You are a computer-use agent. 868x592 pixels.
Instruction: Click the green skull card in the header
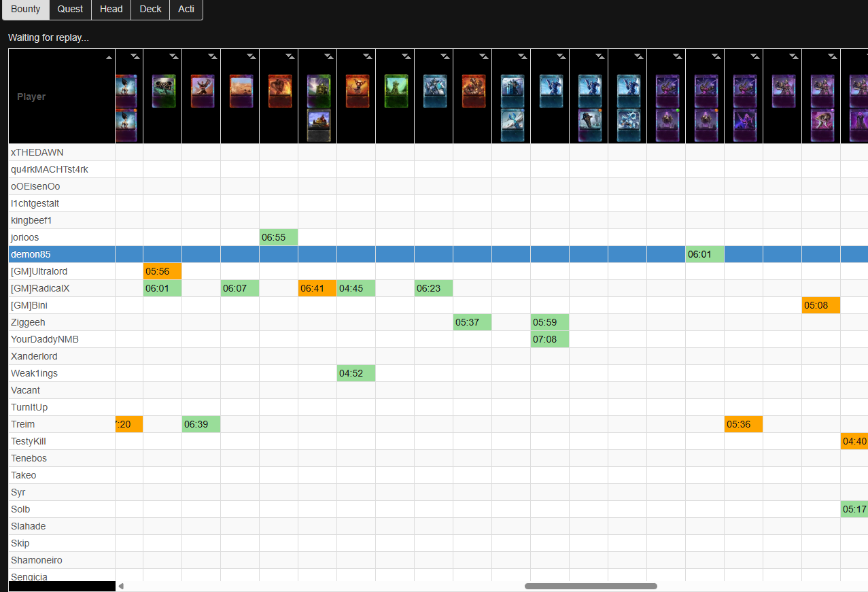point(163,91)
